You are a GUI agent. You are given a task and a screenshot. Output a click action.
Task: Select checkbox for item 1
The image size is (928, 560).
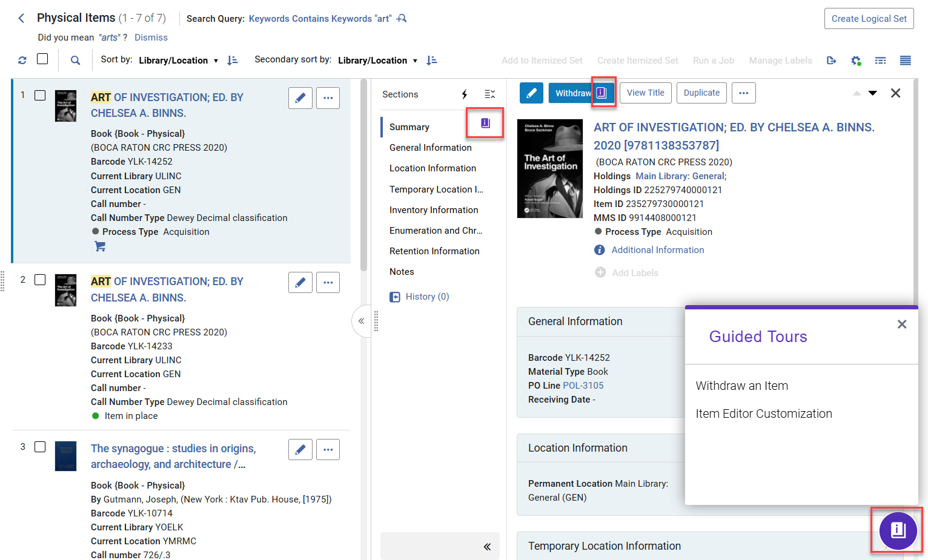40,95
